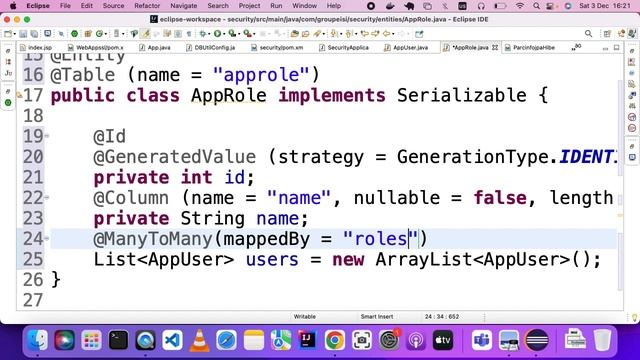Viewport: 640px width, 360px height.
Task: Maximize the editor area button
Action: 616,48
